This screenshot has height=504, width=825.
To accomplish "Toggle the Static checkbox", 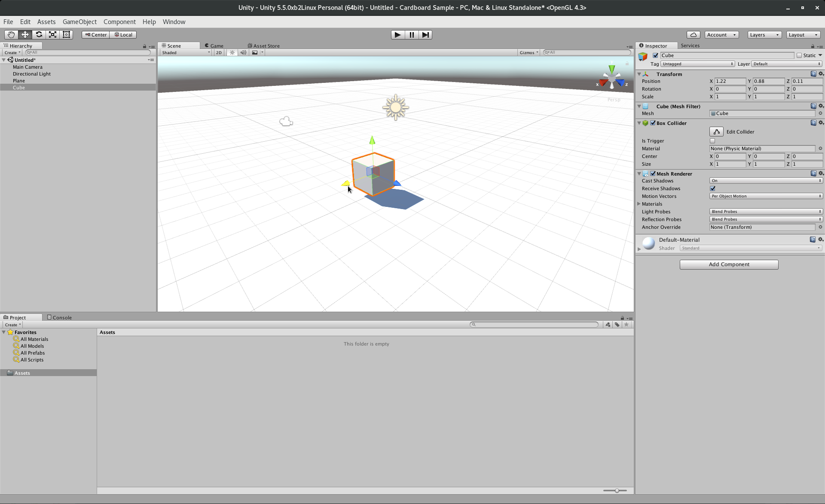I will coord(799,55).
